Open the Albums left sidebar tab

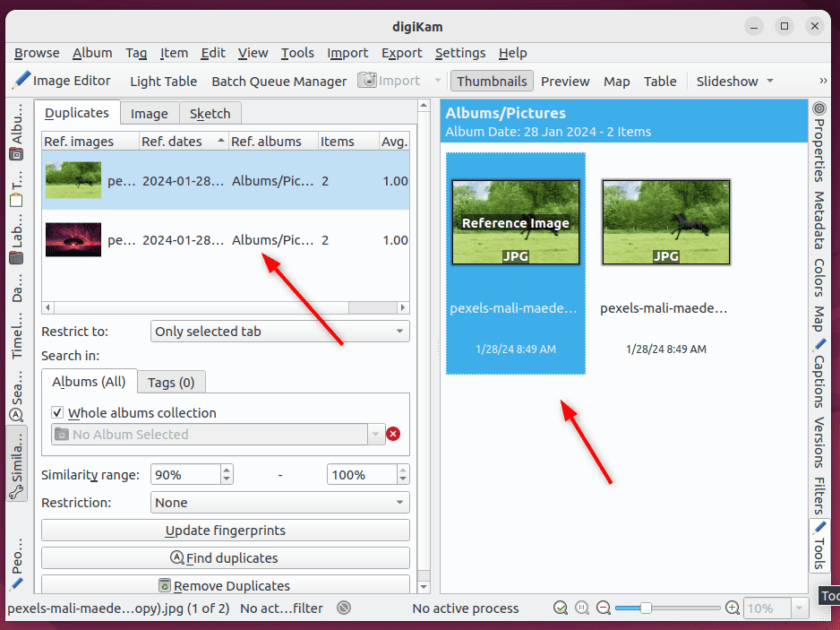pyautogui.click(x=17, y=132)
